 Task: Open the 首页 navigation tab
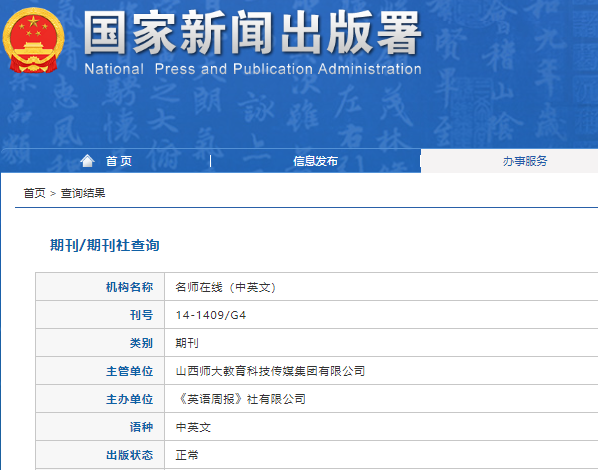point(106,161)
